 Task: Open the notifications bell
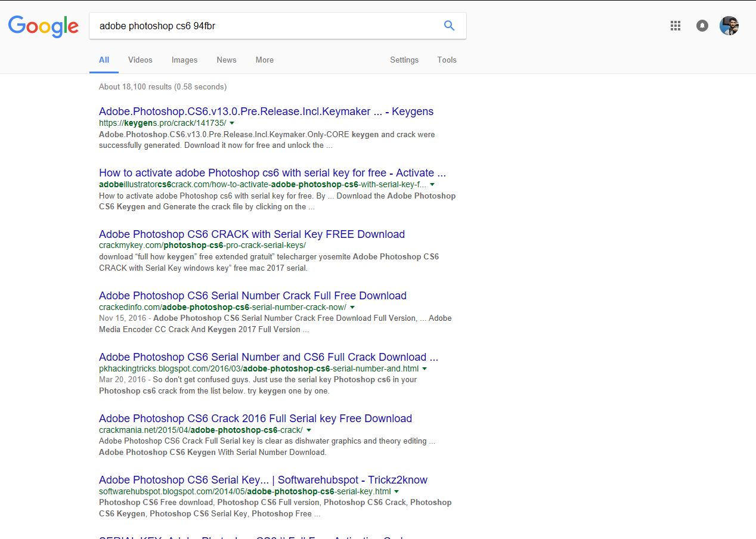click(x=702, y=26)
